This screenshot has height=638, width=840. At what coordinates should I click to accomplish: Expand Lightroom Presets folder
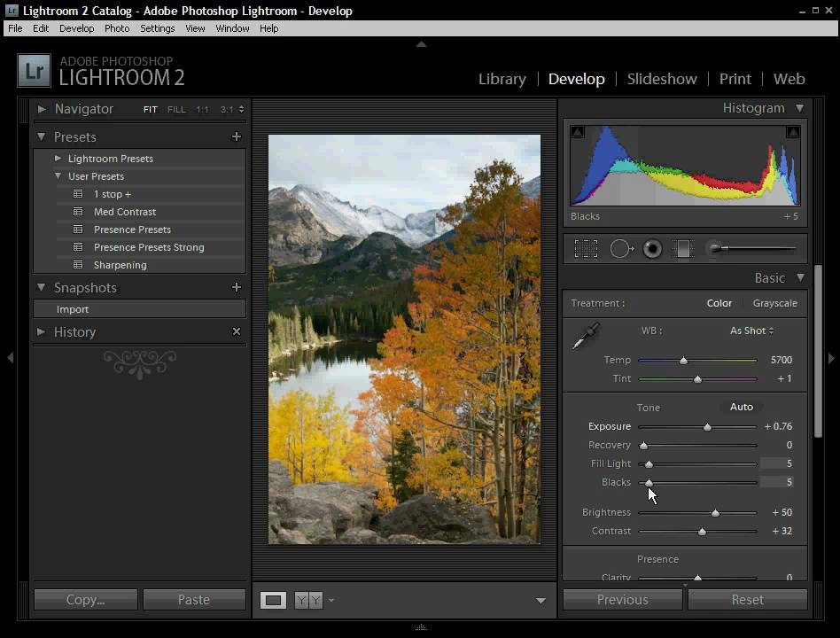[58, 158]
